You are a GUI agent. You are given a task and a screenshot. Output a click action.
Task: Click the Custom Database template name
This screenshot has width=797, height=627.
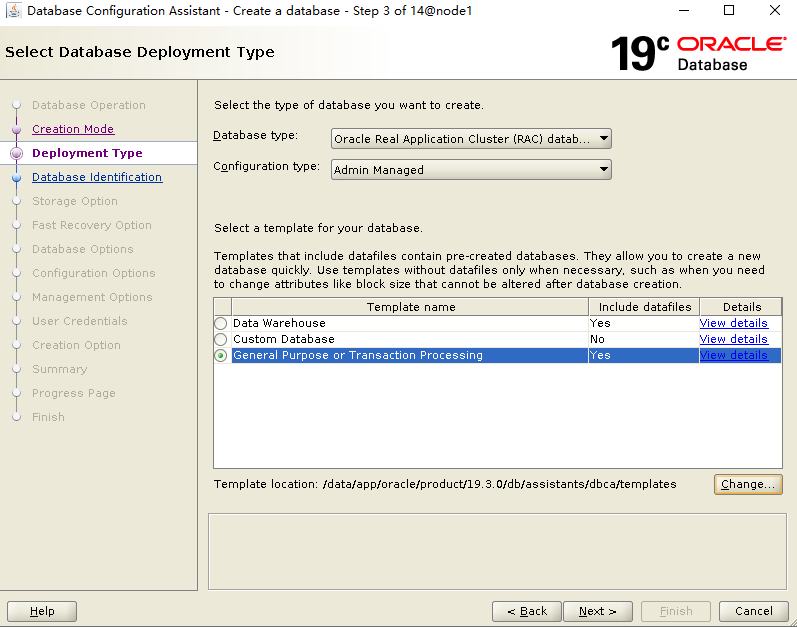tap(284, 339)
